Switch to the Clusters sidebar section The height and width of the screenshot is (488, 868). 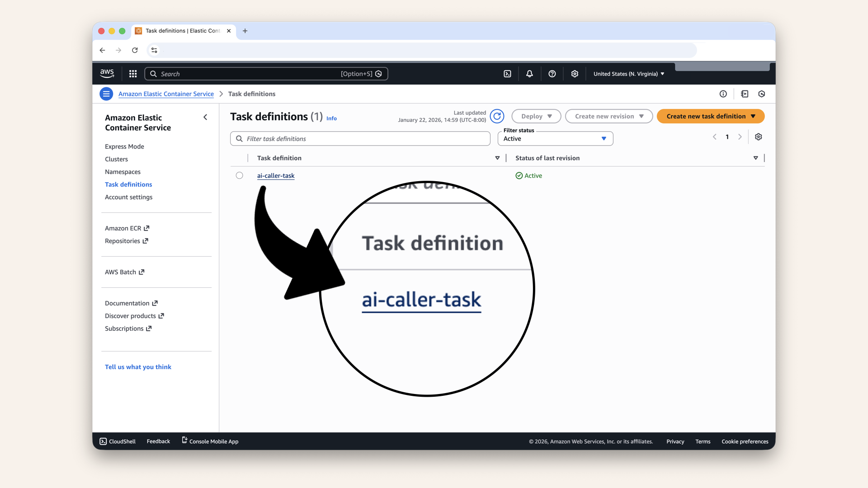pos(116,159)
